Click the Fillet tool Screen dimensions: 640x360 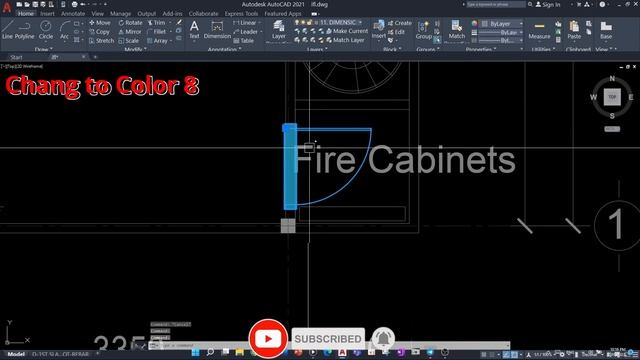click(157, 32)
